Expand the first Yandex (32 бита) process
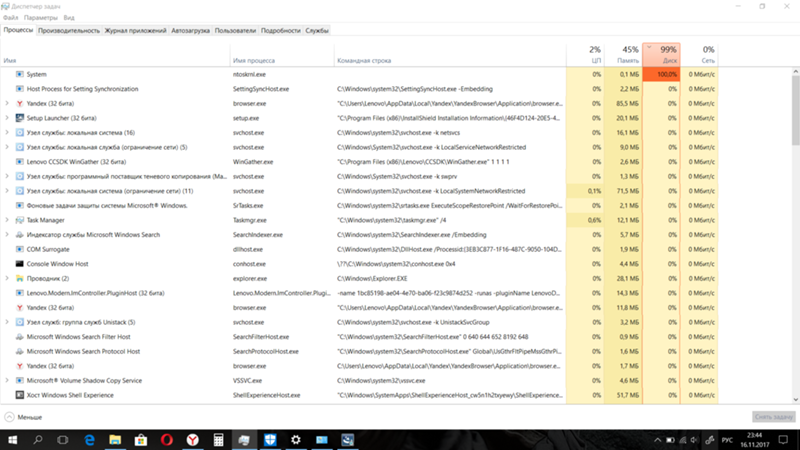The width and height of the screenshot is (800, 450). pyautogui.click(x=7, y=103)
